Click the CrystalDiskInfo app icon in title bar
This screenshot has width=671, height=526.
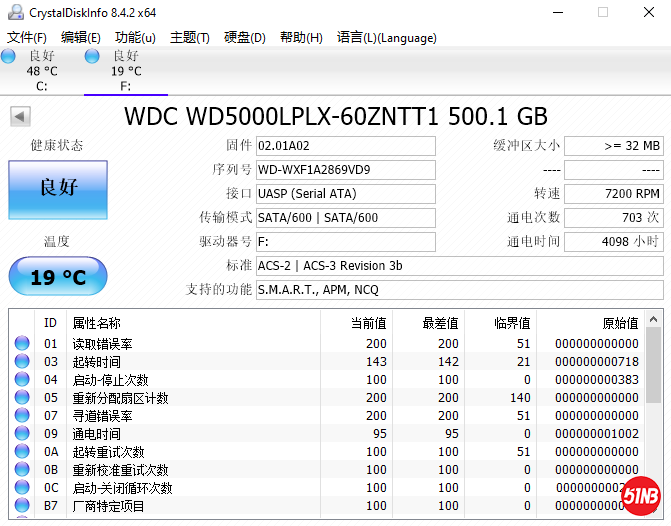13,12
